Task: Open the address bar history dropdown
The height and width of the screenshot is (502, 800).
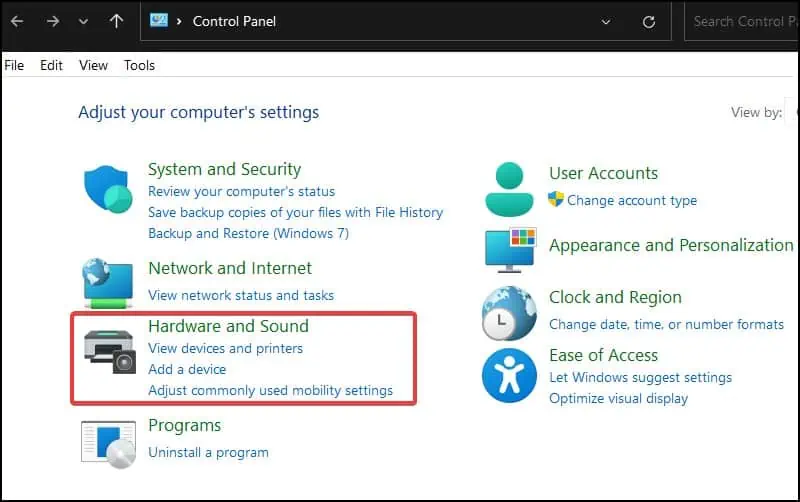Action: (606, 21)
